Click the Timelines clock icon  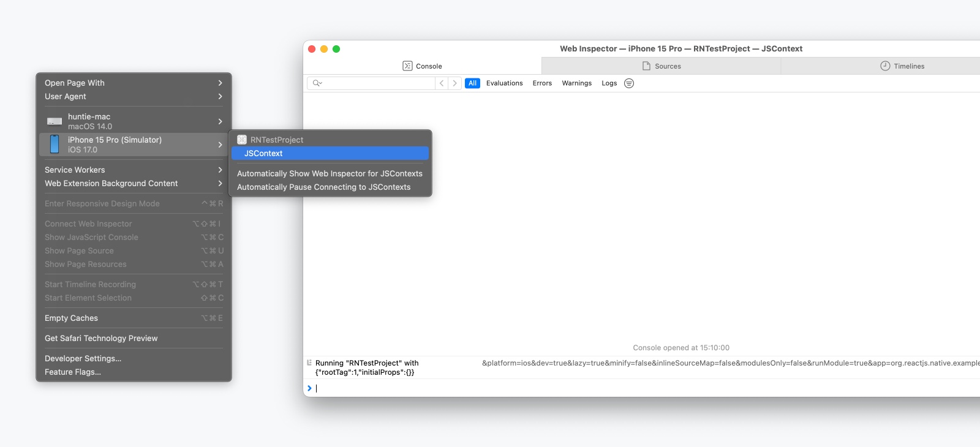pos(885,66)
